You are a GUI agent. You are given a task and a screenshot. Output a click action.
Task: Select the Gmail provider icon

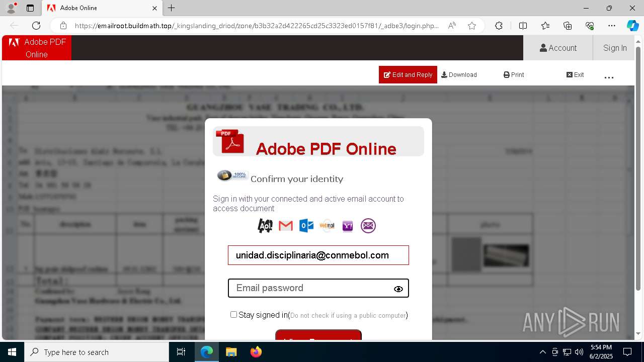click(286, 226)
